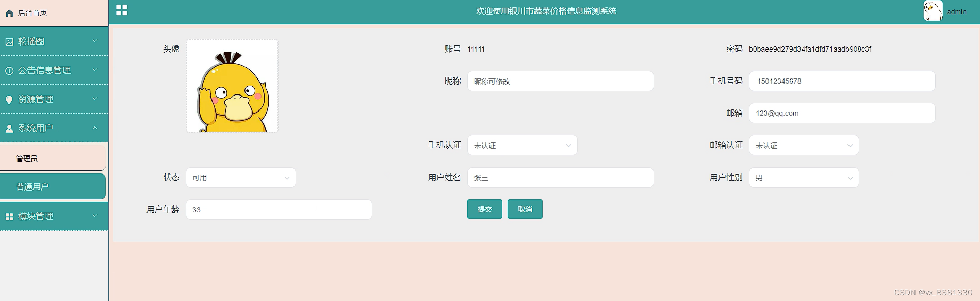The image size is (980, 301).
Task: Click the 提交 button
Action: tap(485, 209)
